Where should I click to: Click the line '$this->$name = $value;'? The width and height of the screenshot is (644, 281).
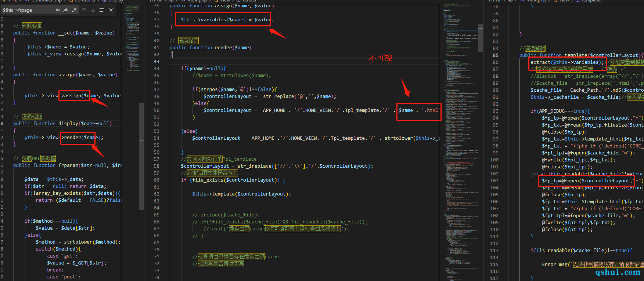tap(58, 47)
